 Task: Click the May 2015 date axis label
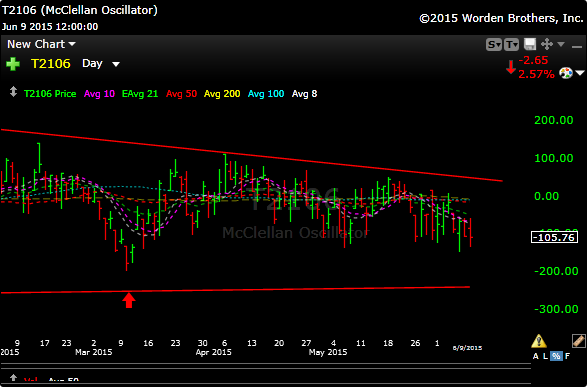click(328, 352)
